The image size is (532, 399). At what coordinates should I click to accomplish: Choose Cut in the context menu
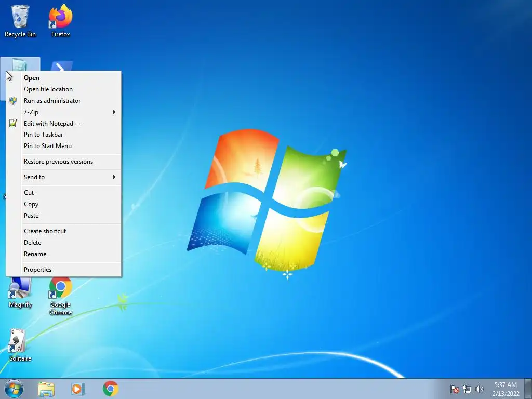(64, 193)
